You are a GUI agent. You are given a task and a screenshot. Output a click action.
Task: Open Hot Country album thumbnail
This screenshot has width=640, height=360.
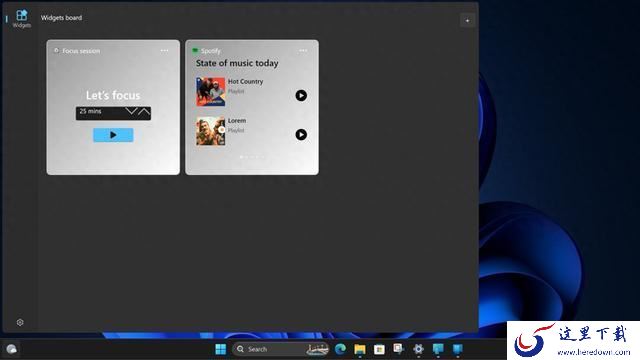point(211,92)
